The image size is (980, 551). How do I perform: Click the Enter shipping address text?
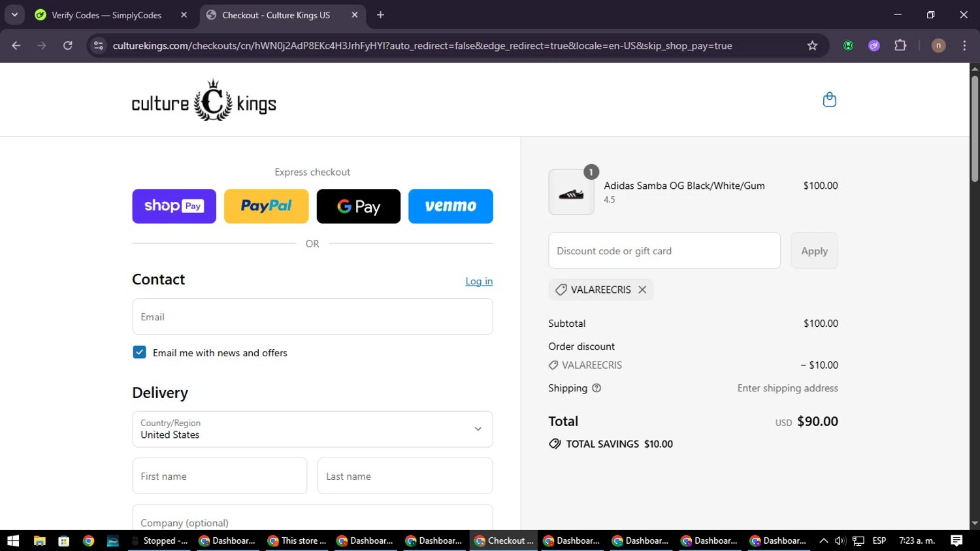787,388
